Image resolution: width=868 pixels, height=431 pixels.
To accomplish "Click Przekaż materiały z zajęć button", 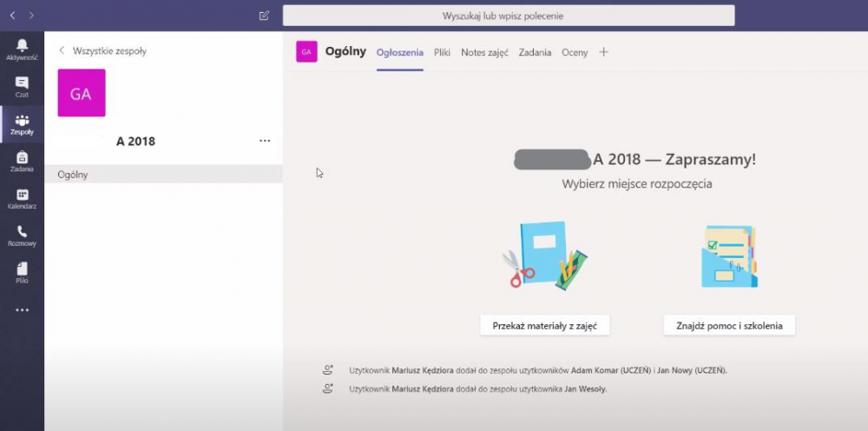I will coord(545,326).
